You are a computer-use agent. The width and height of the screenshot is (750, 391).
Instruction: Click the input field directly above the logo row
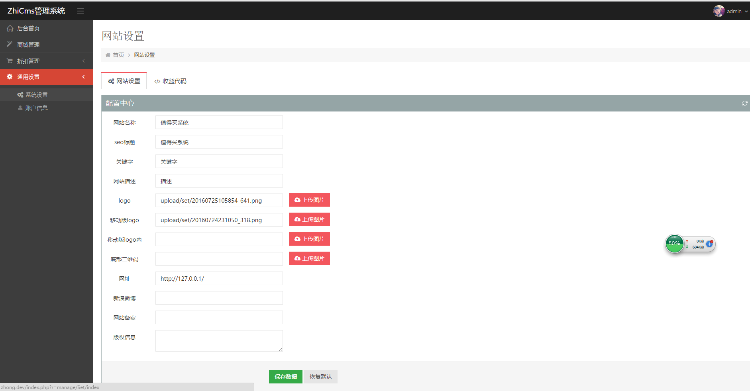pyautogui.click(x=219, y=181)
